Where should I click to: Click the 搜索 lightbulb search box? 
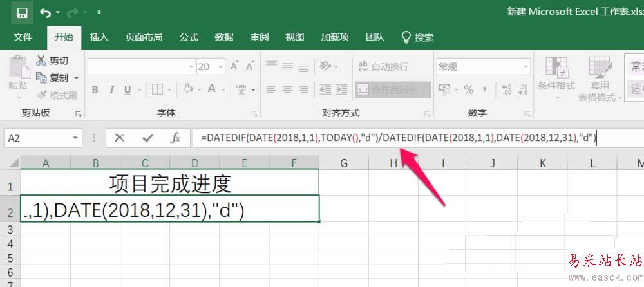click(417, 37)
